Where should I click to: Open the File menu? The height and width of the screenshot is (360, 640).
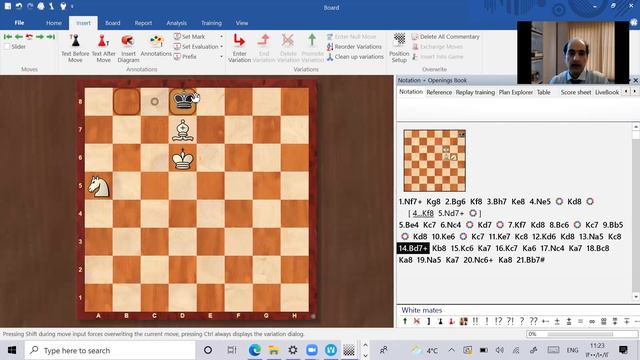[x=19, y=23]
